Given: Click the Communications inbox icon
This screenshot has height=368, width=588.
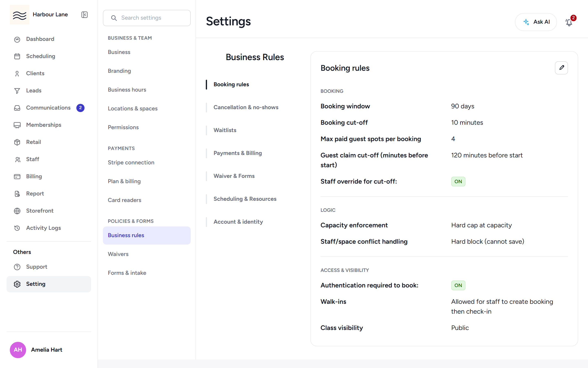Looking at the screenshot, I should 17,108.
